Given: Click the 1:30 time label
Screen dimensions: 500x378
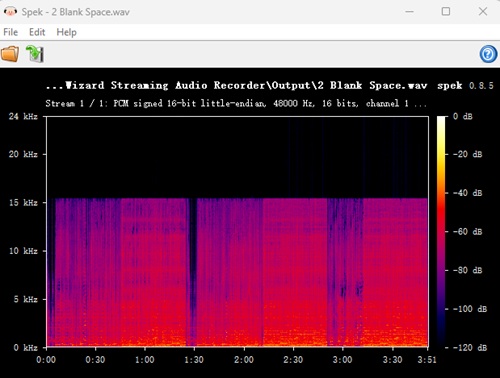Looking at the screenshot, I should [x=194, y=360].
